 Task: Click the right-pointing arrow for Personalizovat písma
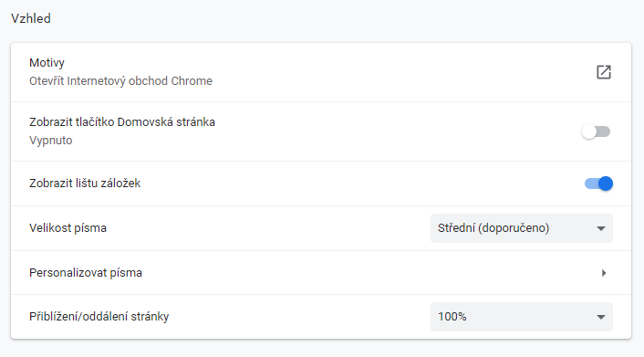[604, 273]
